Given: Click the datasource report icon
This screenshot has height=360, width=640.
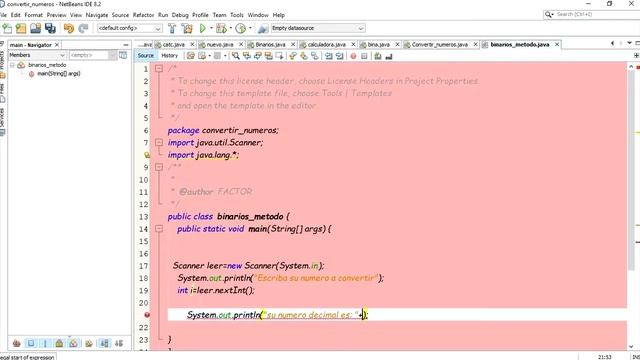Looking at the screenshot, I should tap(263, 28).
